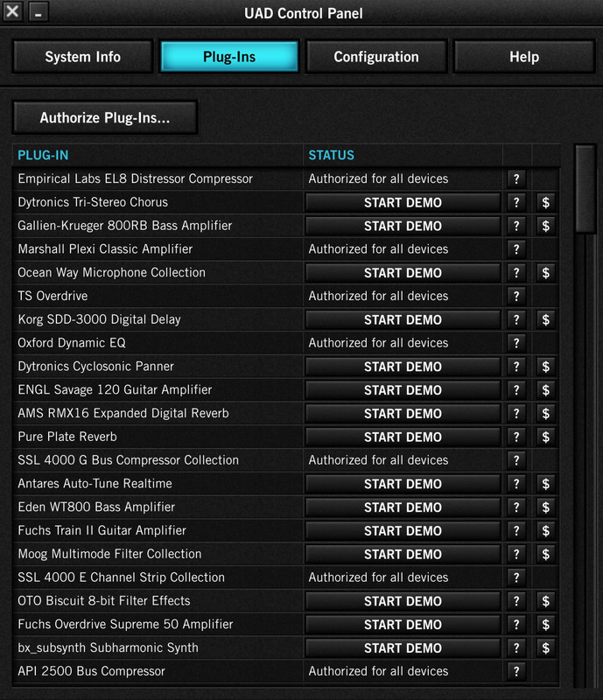Buy Fuchs Overdrive Supreme 50 Amplifier via $ icon
603x700 pixels.
(546, 625)
